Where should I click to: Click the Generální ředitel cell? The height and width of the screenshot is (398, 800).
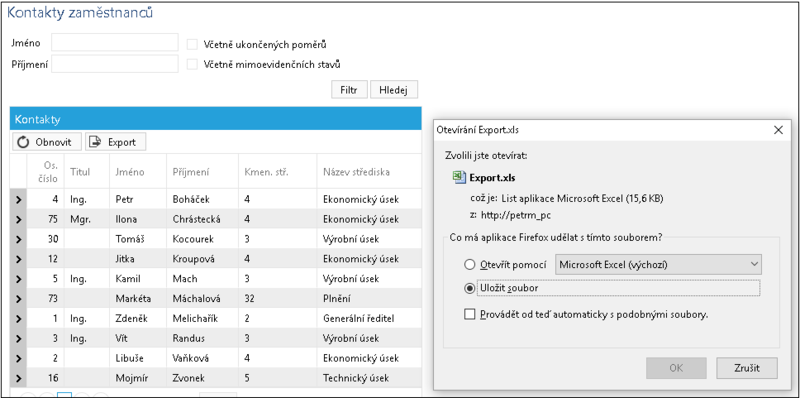[x=369, y=319]
